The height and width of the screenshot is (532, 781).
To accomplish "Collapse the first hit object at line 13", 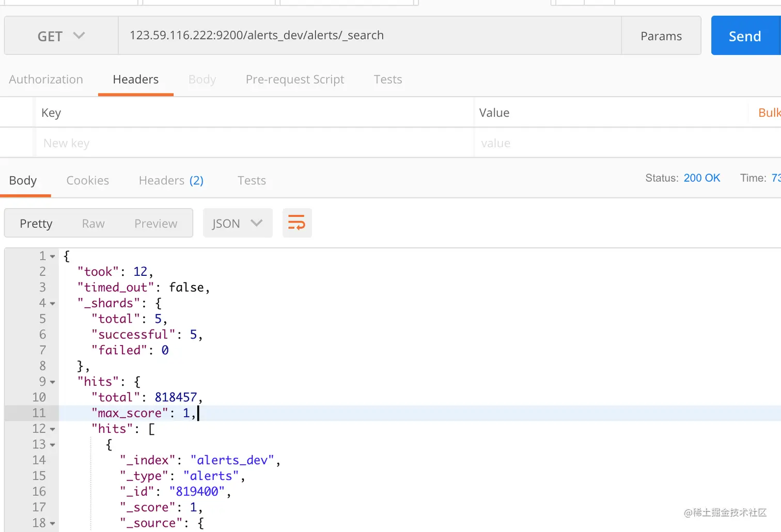I will pyautogui.click(x=53, y=445).
